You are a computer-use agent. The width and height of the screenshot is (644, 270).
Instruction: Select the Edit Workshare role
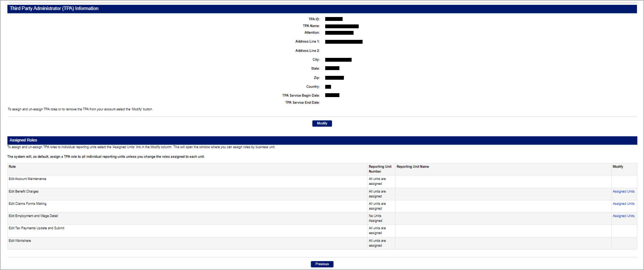[x=20, y=241]
